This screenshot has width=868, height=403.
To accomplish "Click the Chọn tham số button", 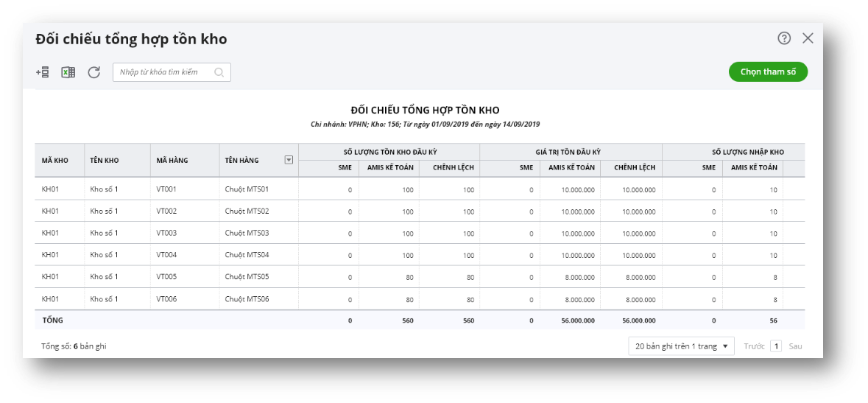I will (769, 72).
